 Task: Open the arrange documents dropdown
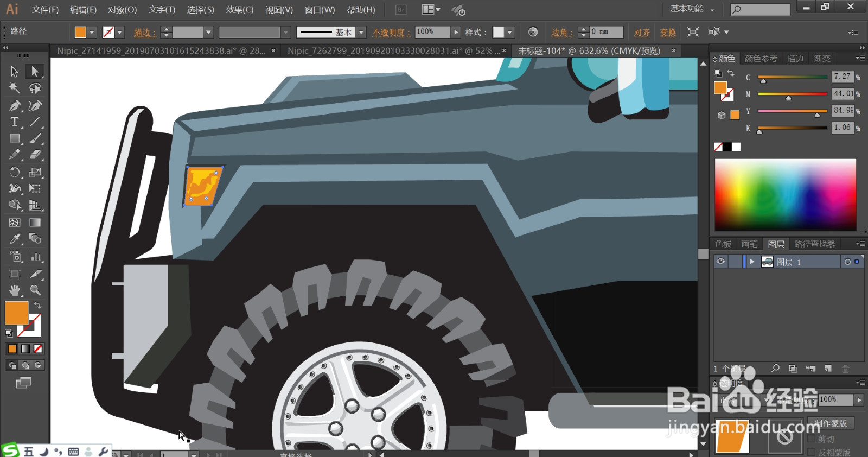(x=431, y=10)
